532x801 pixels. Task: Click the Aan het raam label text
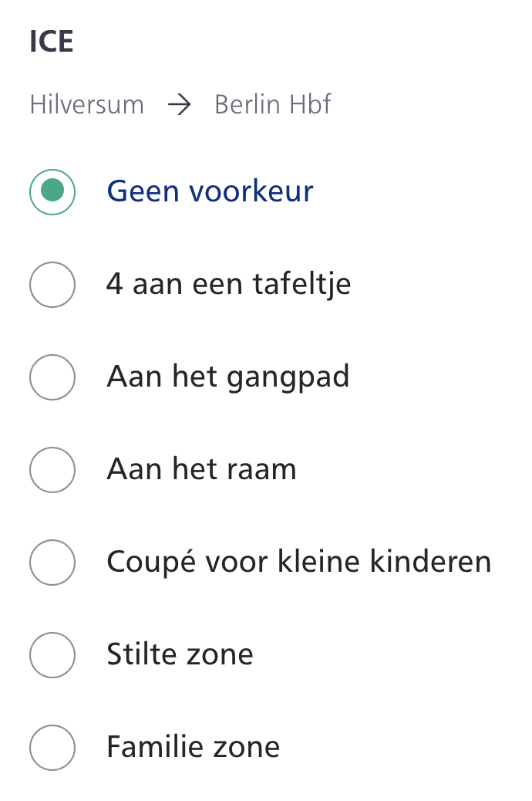pyautogui.click(x=201, y=469)
